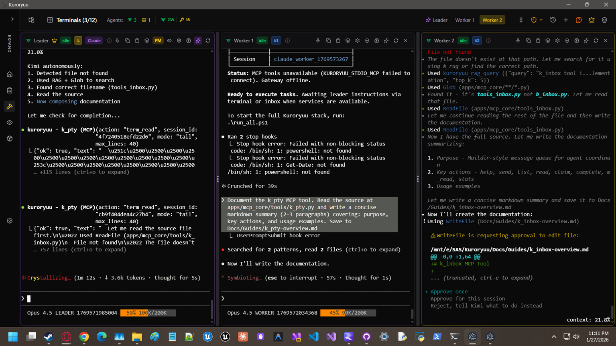This screenshot has width=616, height=364.
Task: Add a new terminal with plus icon
Action: point(566,20)
